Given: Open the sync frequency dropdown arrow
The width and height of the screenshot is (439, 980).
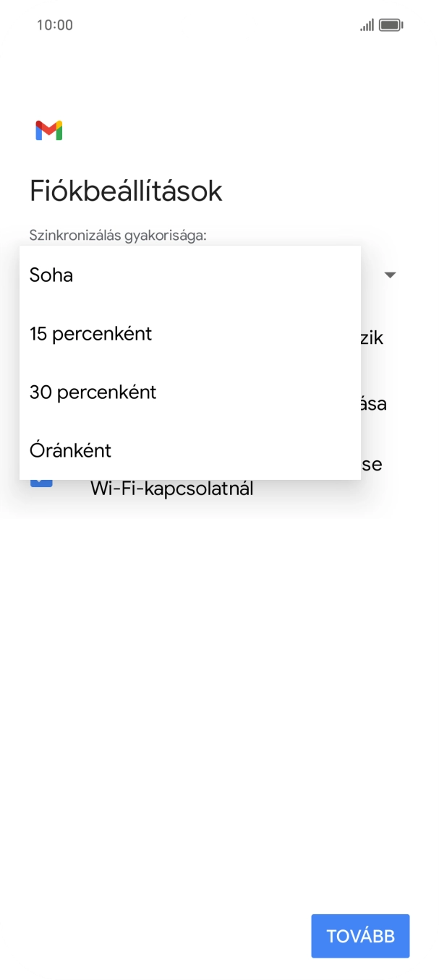Looking at the screenshot, I should click(391, 275).
